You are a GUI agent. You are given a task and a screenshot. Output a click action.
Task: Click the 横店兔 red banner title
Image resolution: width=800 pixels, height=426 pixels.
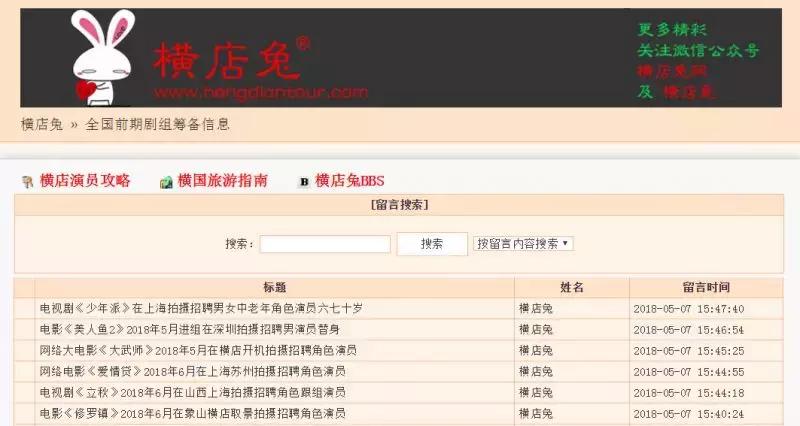pyautogui.click(x=226, y=61)
